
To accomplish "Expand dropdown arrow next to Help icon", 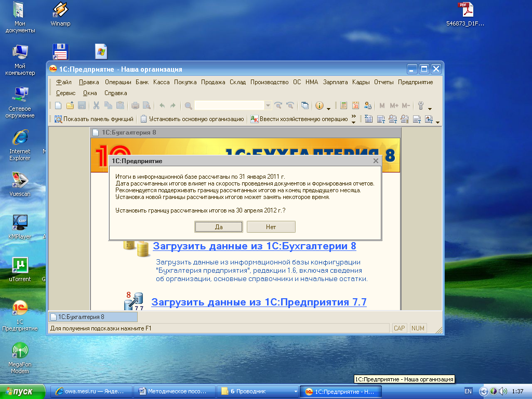I will click(x=328, y=109).
